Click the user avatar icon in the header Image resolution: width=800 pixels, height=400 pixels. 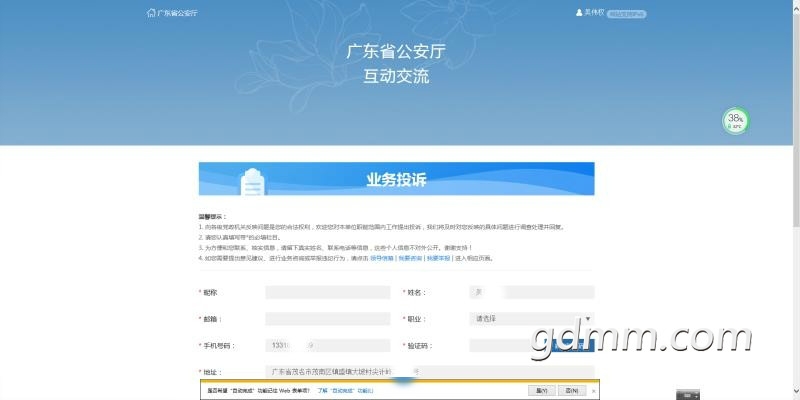[579, 13]
